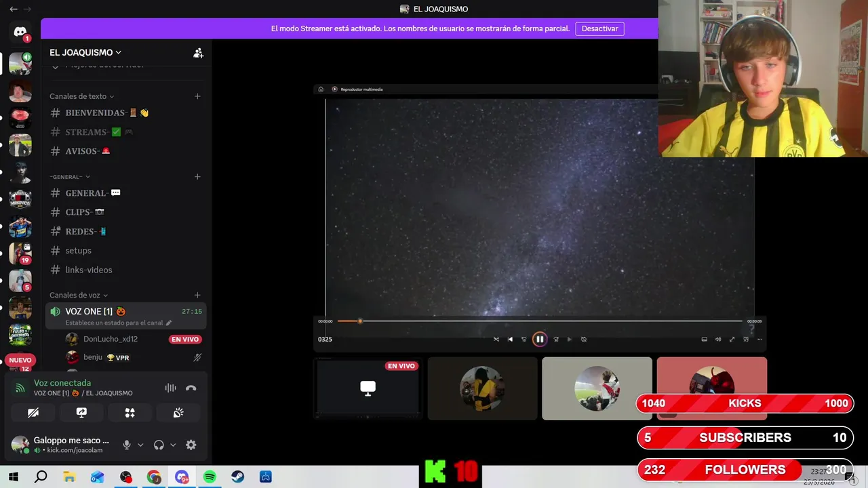Open mini player view icon
The image size is (868, 488).
pos(746,340)
